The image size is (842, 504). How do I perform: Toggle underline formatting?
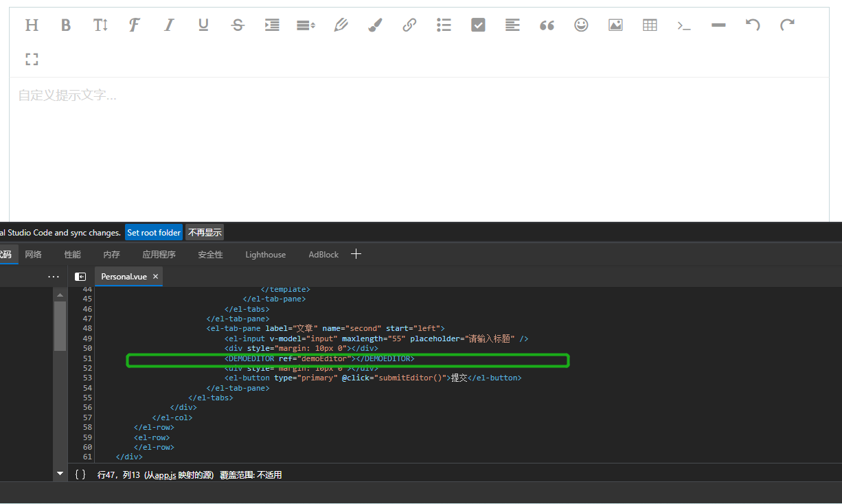click(203, 25)
